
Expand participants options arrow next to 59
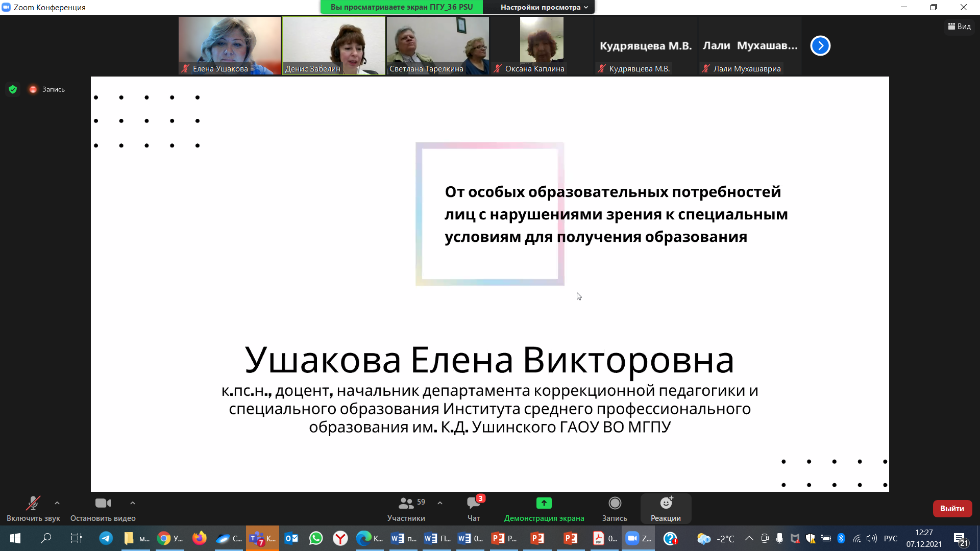(440, 503)
